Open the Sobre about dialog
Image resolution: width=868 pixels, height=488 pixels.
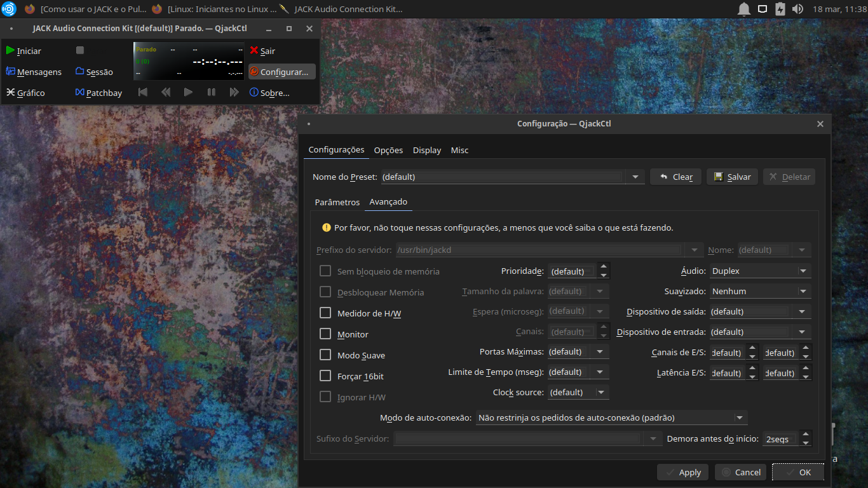click(270, 93)
